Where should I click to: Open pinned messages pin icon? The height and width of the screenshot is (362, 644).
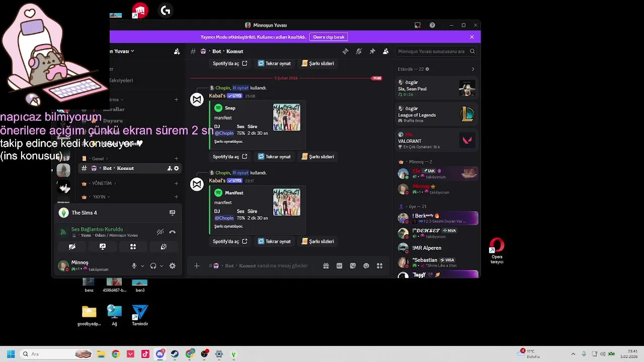372,51
